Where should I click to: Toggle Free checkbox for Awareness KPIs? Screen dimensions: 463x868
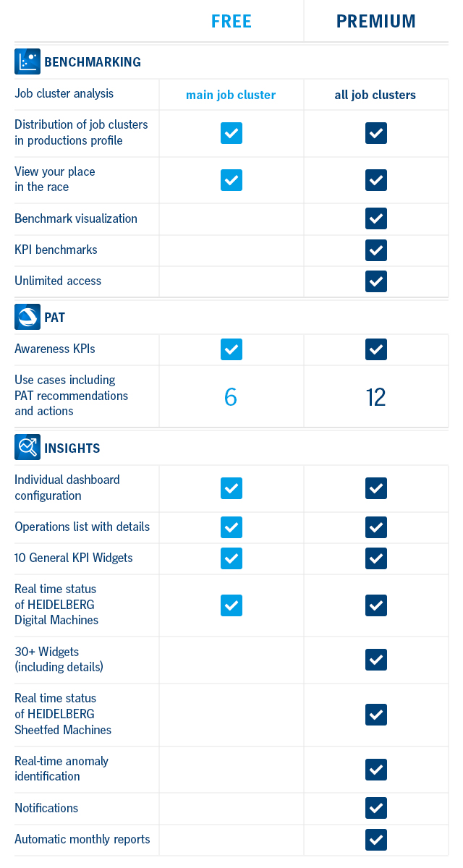click(231, 349)
